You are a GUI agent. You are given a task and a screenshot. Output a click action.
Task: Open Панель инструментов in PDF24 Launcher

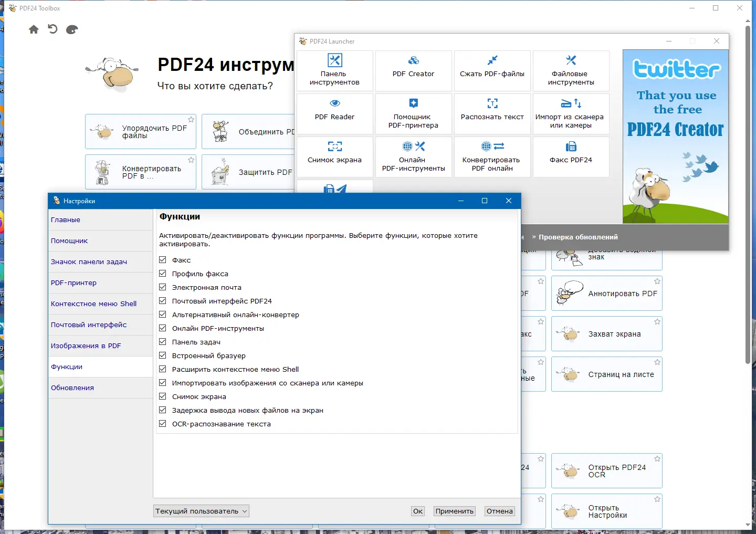[x=335, y=71]
